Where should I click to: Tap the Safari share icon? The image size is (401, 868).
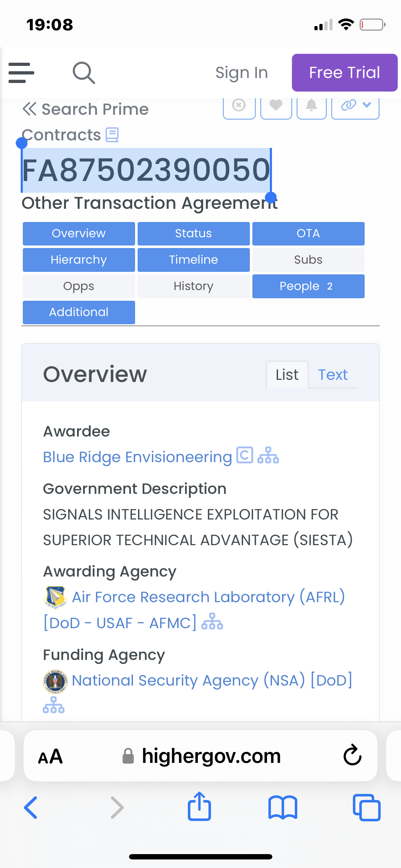point(199,807)
